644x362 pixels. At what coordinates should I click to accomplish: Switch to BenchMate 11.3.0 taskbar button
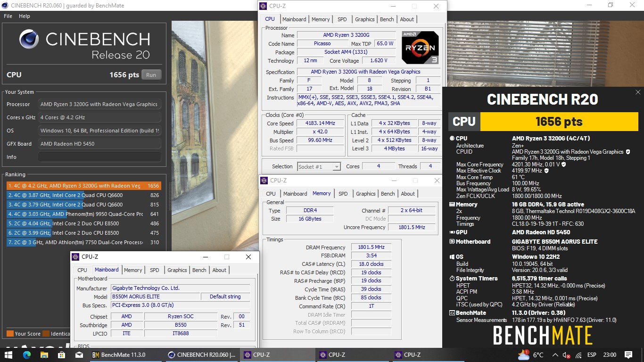pos(126,355)
